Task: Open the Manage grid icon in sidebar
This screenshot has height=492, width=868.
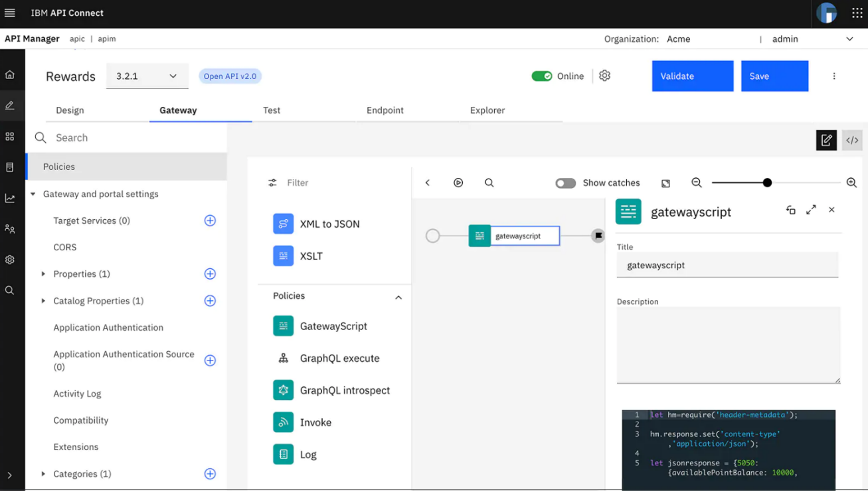Action: pos(10,136)
